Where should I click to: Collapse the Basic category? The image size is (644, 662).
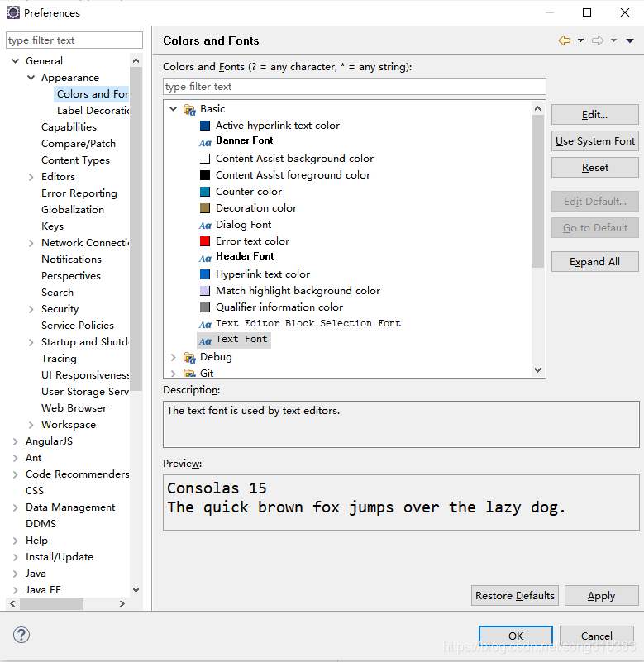pos(173,109)
